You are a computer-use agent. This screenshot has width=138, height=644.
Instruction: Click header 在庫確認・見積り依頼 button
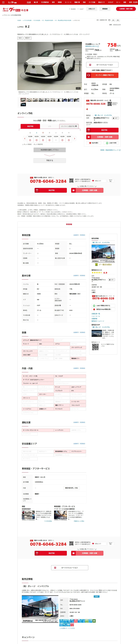(x=126, y=9)
